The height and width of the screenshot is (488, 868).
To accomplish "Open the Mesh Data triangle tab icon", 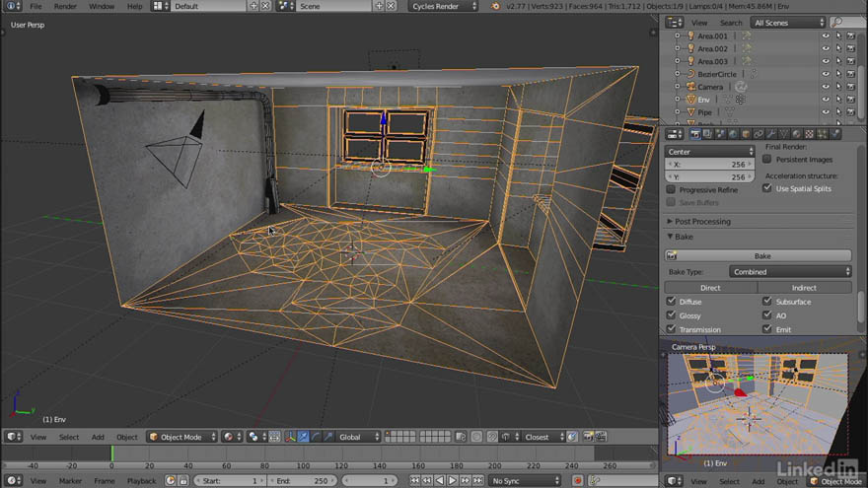I will tap(784, 134).
